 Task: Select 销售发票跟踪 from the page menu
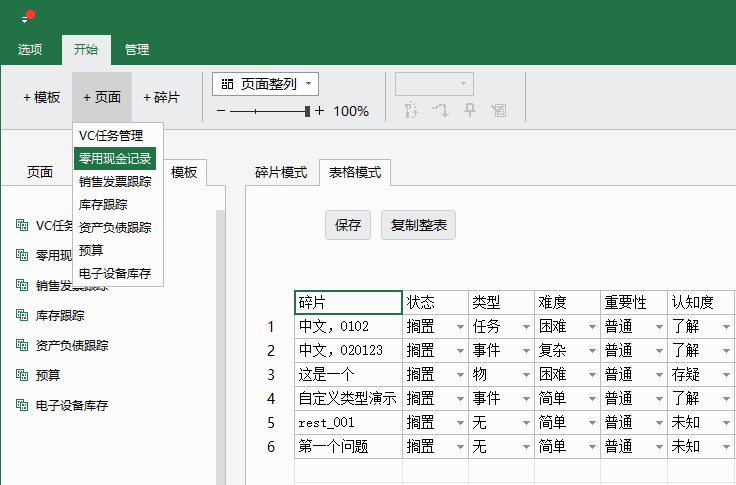tap(115, 181)
